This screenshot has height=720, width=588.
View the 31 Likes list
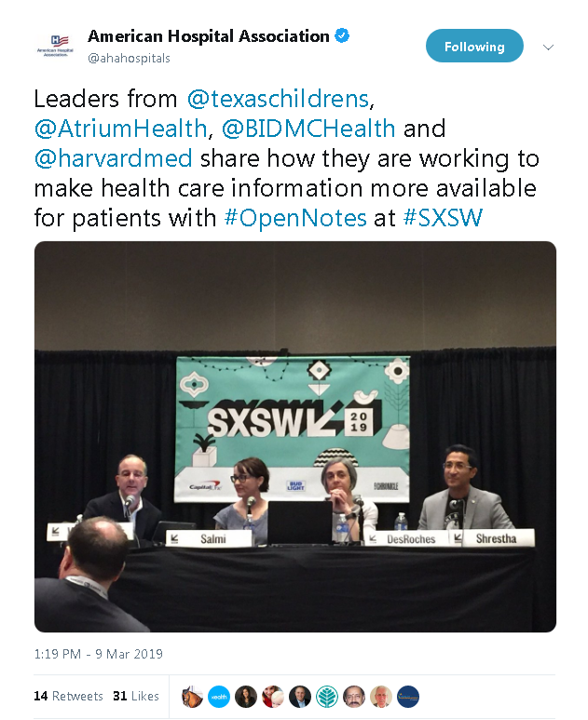(x=136, y=696)
